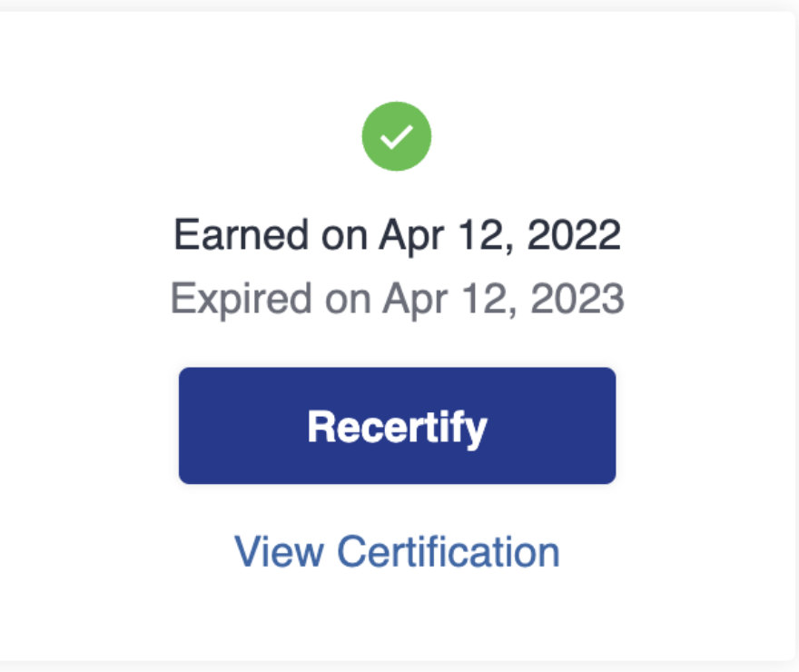Tap the certification earned status badge
Screen dimensions: 799x672
click(397, 136)
